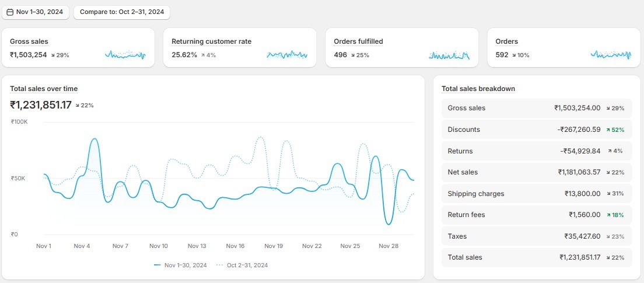644x283 pixels.
Task: Click the green up arrow next to Return fees 18%
Action: [x=608, y=215]
